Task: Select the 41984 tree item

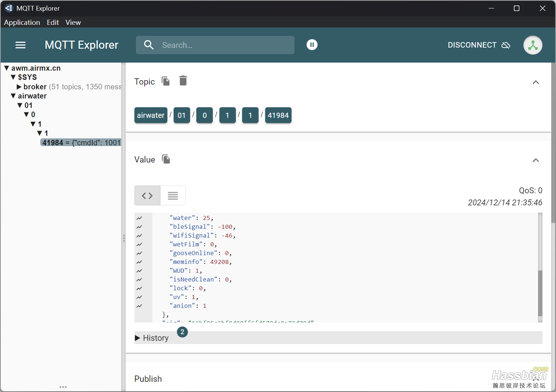Action: point(81,143)
